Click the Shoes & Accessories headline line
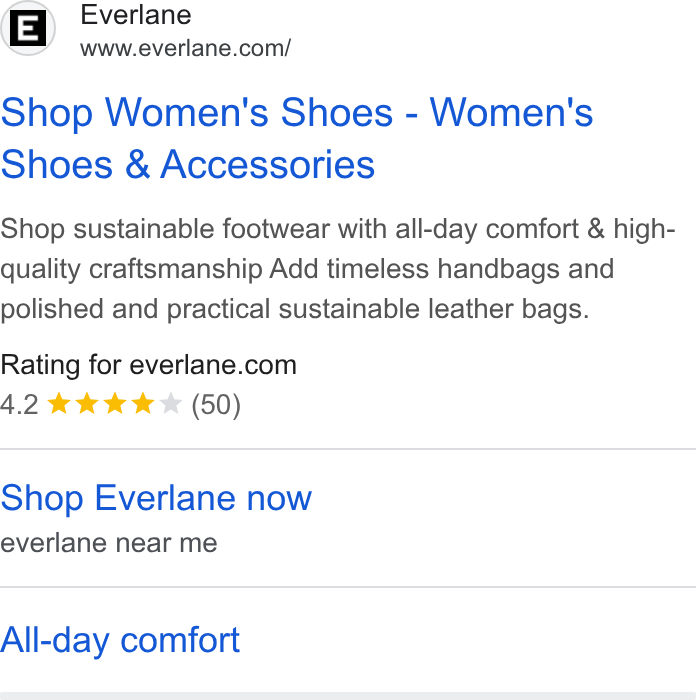This screenshot has width=696, height=700. click(188, 165)
